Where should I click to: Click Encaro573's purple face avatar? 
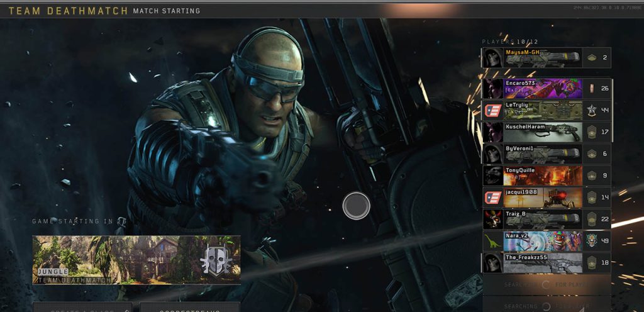pos(493,89)
